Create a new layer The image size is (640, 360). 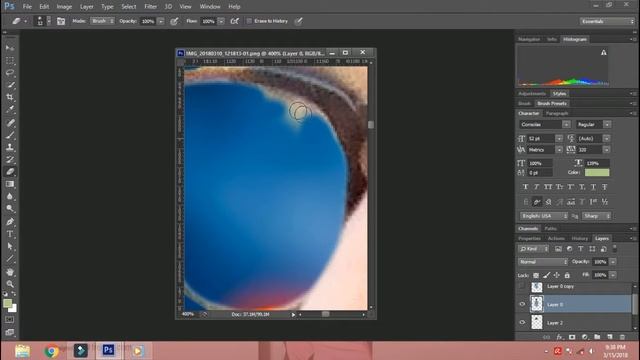[610, 337]
